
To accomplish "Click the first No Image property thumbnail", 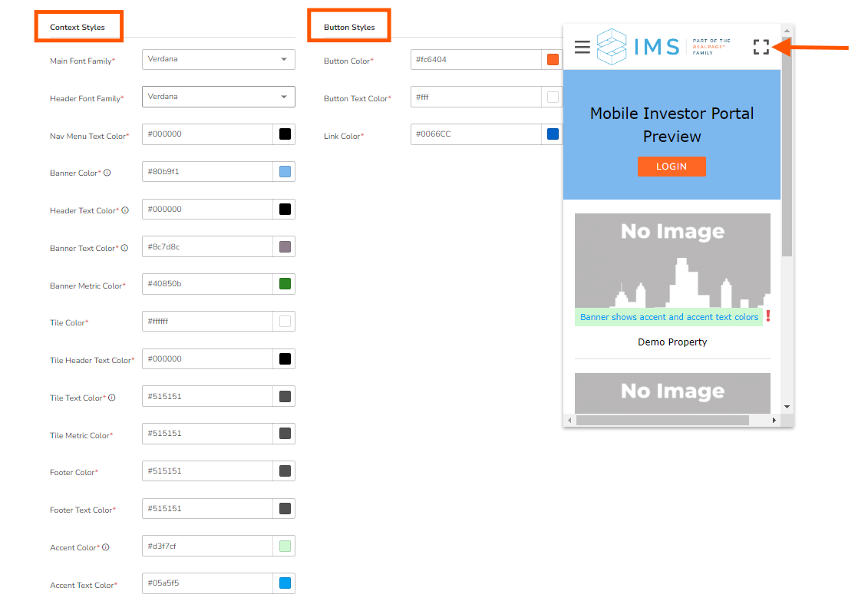I will [x=672, y=261].
